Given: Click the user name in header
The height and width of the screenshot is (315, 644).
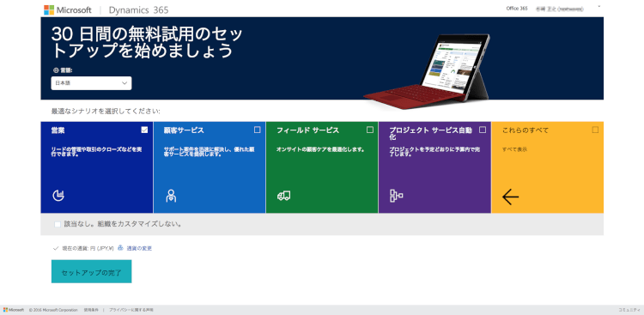Looking at the screenshot, I should (x=559, y=9).
